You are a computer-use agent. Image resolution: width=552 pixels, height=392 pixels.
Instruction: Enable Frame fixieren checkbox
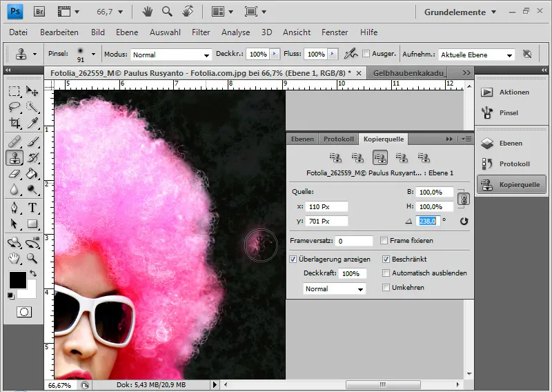click(384, 241)
